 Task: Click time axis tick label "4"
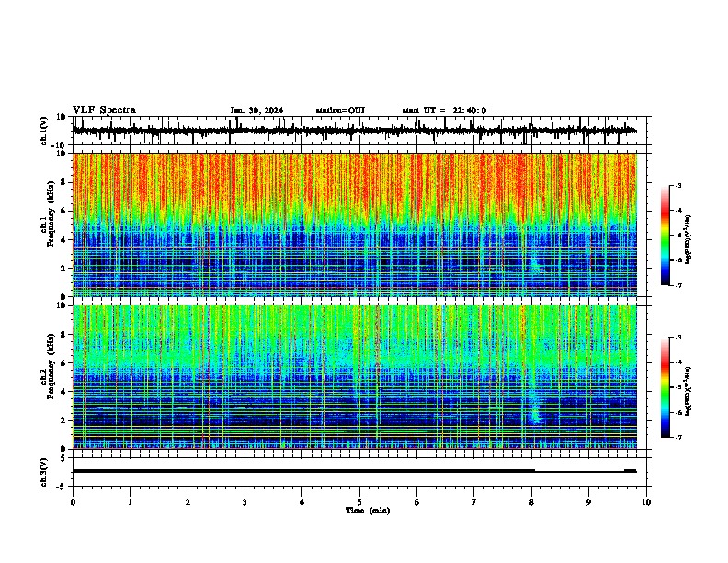[302, 502]
